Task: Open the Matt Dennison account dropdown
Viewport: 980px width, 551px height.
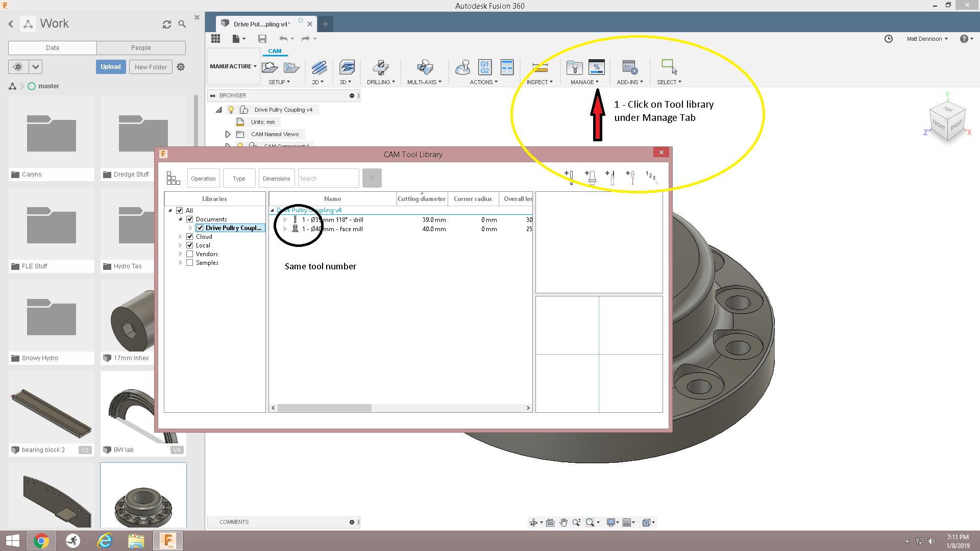Action: pyautogui.click(x=927, y=39)
